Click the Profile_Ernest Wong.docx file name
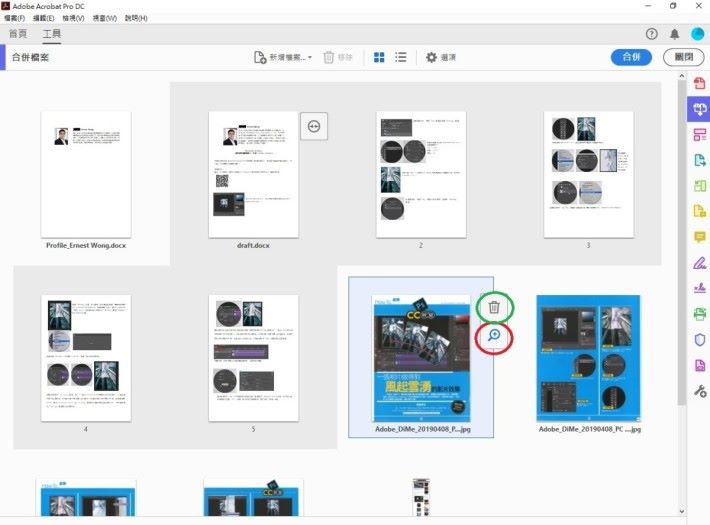 (86, 246)
